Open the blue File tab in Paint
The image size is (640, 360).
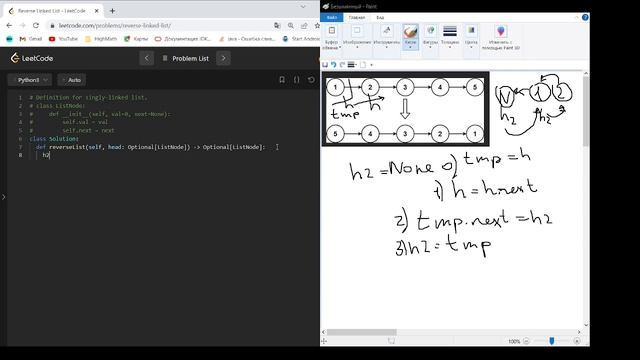click(331, 18)
